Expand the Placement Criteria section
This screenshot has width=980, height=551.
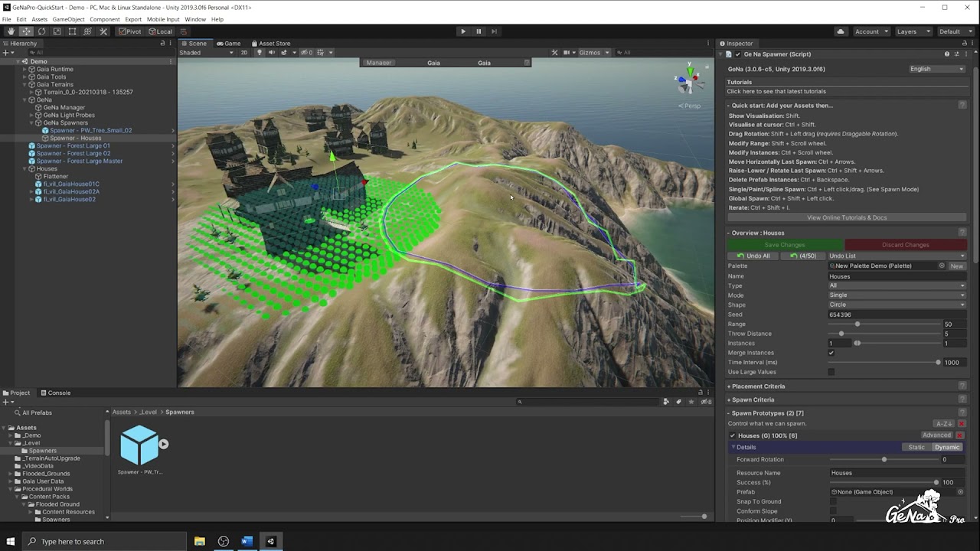758,386
